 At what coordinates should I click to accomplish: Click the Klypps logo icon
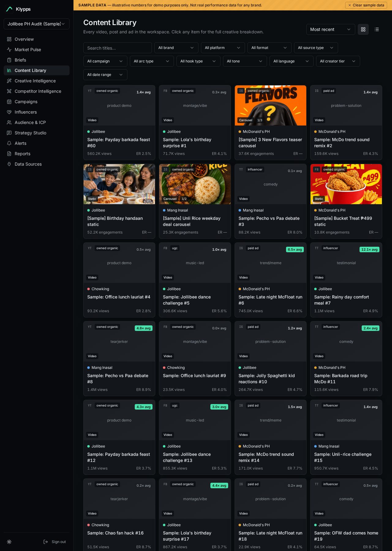point(9,9)
